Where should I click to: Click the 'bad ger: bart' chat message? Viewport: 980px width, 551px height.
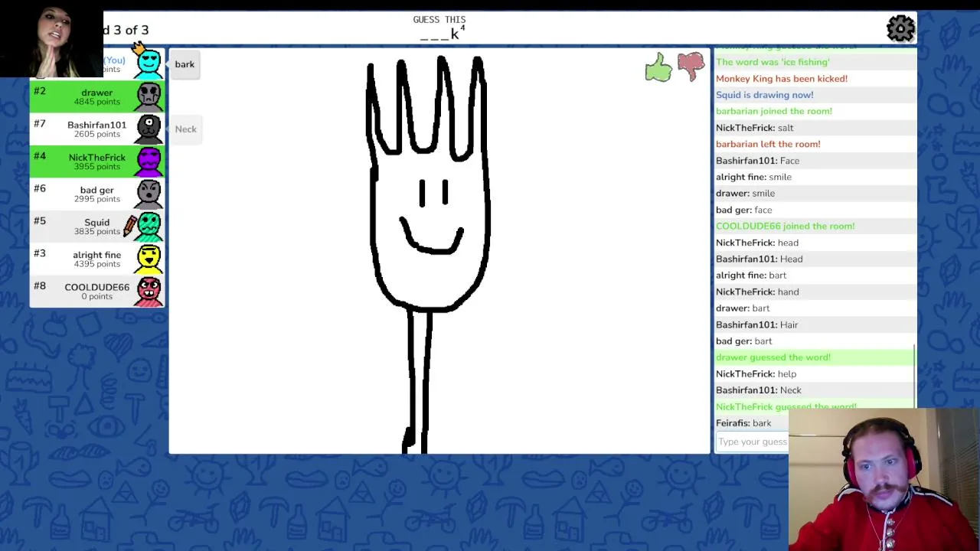[x=744, y=341]
